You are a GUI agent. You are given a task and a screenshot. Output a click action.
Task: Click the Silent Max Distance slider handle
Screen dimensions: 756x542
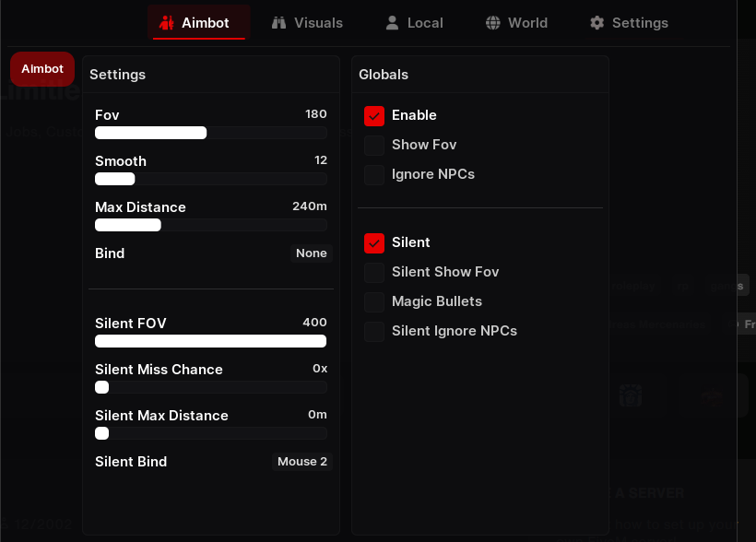point(101,433)
